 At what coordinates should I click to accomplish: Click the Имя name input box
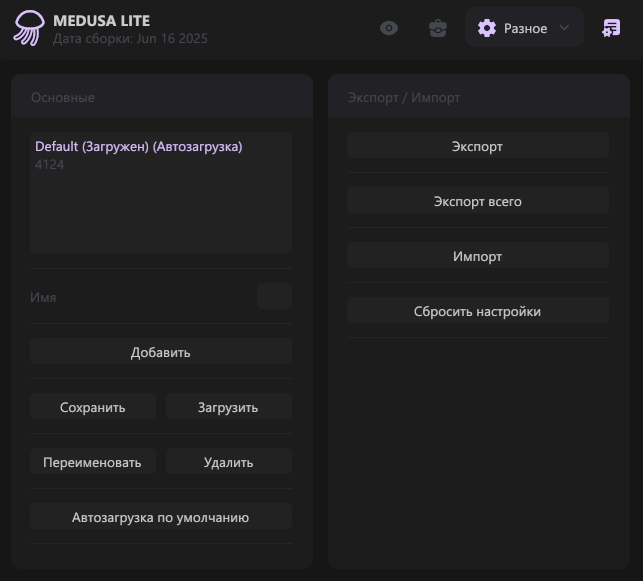pyautogui.click(x=274, y=296)
